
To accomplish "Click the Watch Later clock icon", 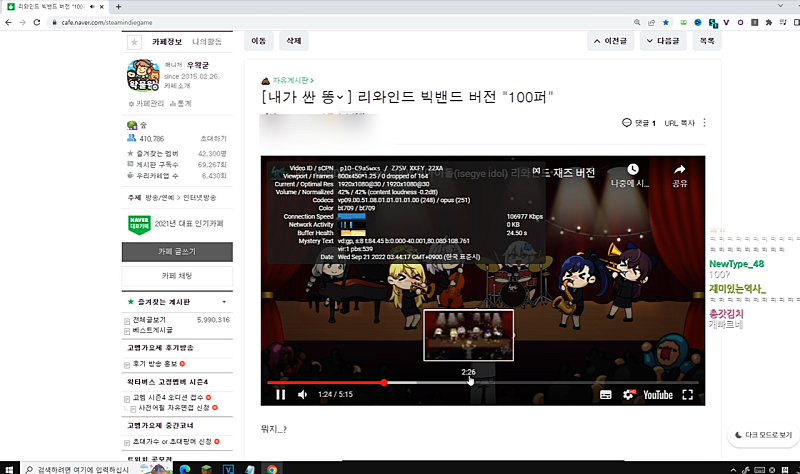I will [x=633, y=169].
